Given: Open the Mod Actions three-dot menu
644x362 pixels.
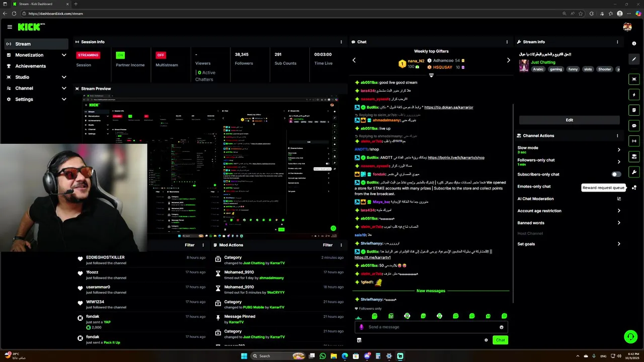Looking at the screenshot, I should [341, 245].
